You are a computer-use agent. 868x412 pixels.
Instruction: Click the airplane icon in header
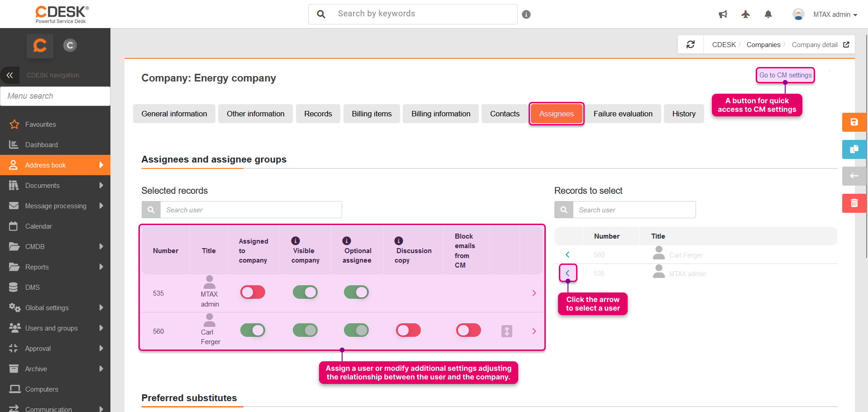point(745,14)
